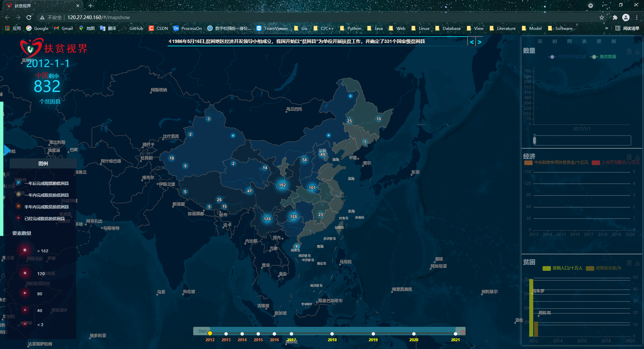Screen dimensions: 644x349
Task: Open the Chrome three-dot menu
Action: (637, 17)
